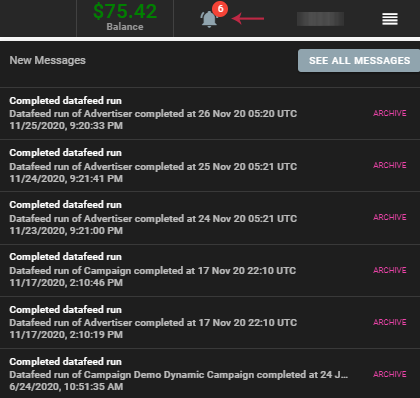This screenshot has width=420, height=398.
Task: Archive the 17 Nov Campaign datafeed message
Action: pyautogui.click(x=390, y=270)
